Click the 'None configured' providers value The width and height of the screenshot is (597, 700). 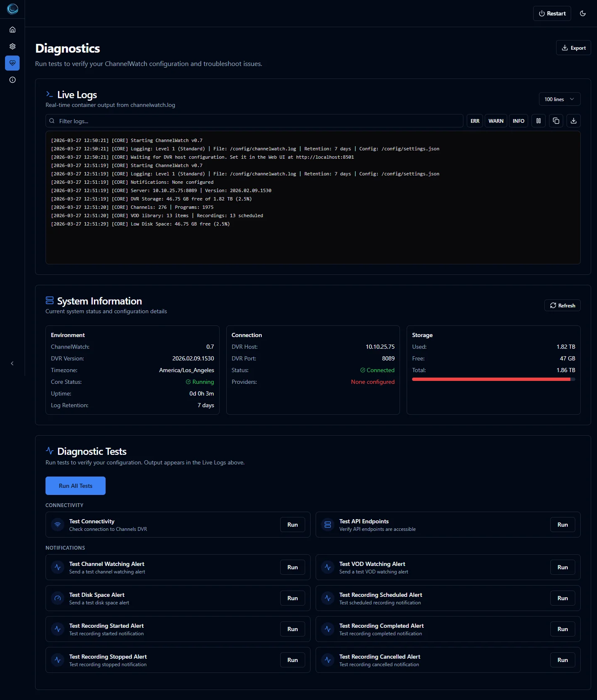pyautogui.click(x=373, y=382)
